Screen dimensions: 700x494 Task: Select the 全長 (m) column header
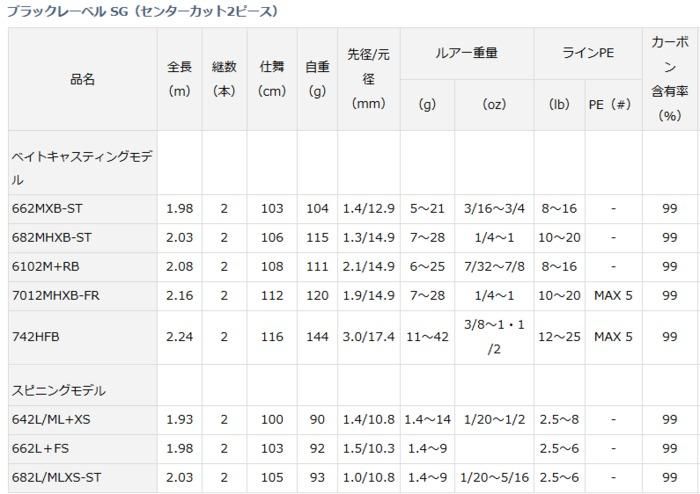click(179, 79)
